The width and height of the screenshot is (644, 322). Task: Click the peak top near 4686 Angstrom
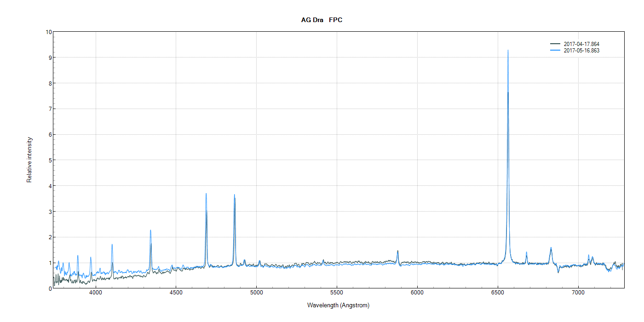pyautogui.click(x=206, y=194)
